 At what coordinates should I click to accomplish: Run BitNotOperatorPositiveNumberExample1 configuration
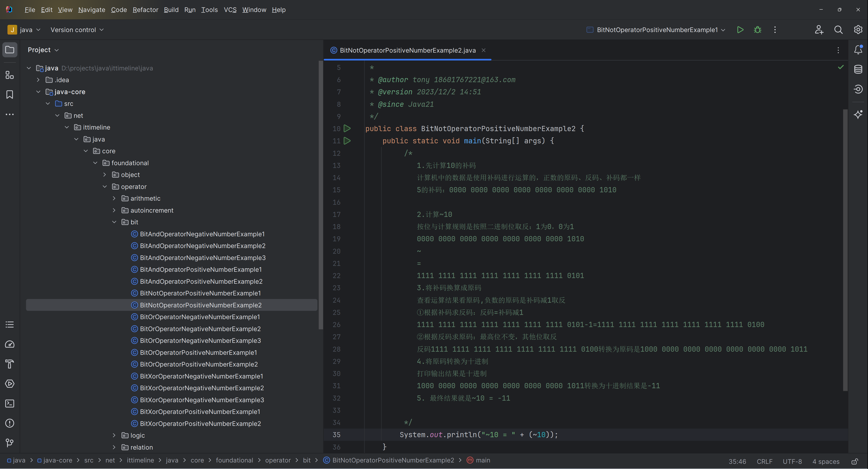click(x=740, y=30)
